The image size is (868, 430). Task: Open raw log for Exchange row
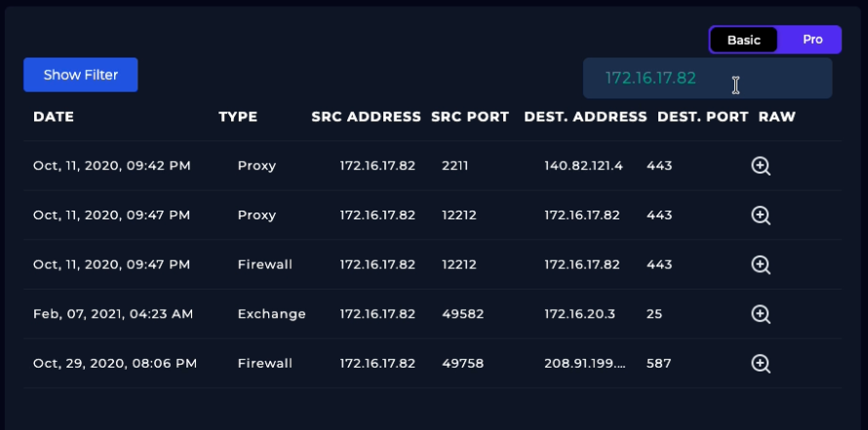pyautogui.click(x=761, y=314)
